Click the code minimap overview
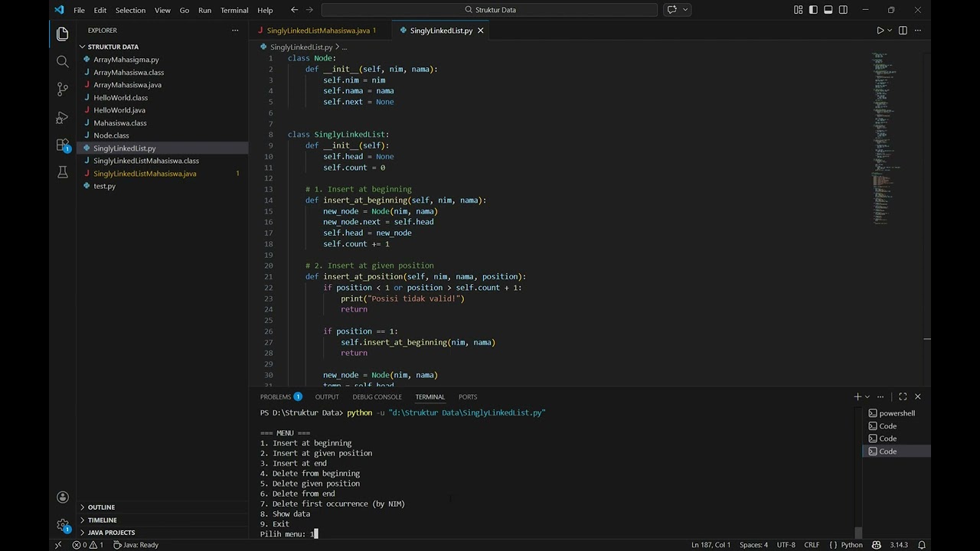Screen dimensions: 980x551 pyautogui.click(x=886, y=138)
